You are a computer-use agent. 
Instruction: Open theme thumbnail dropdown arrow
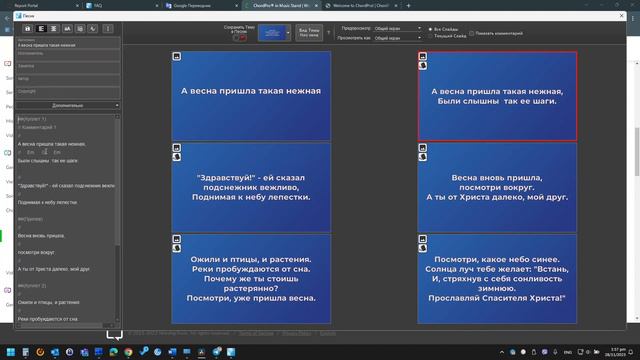[288, 33]
